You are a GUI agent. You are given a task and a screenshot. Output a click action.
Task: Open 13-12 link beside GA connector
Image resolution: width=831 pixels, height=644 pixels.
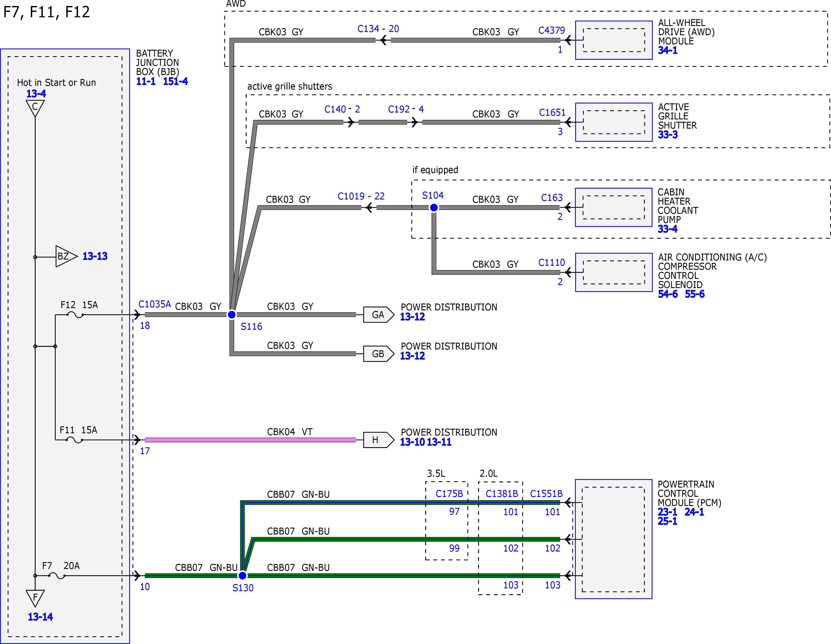(412, 317)
